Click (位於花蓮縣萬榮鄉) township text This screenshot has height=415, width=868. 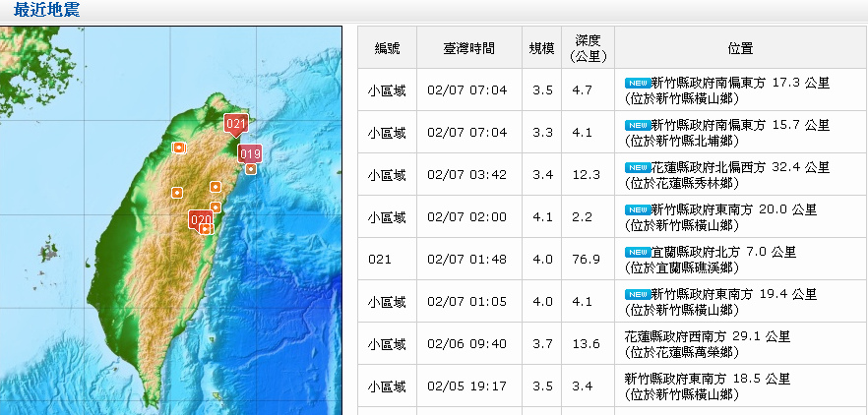[682, 352]
